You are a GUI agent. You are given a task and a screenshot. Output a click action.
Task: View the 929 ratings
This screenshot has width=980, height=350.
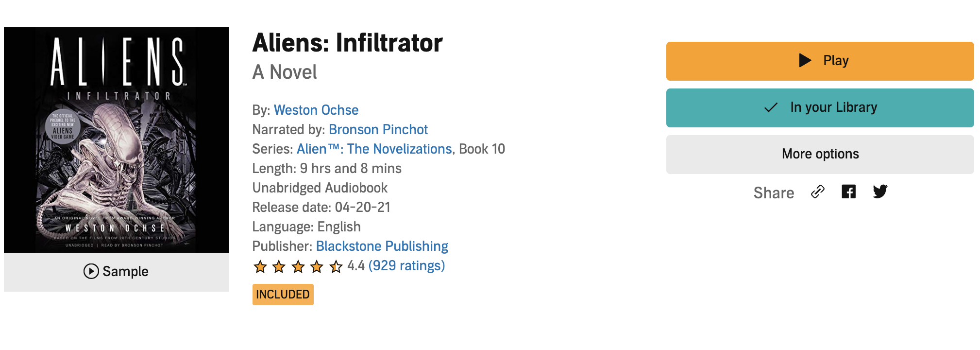pyautogui.click(x=406, y=266)
